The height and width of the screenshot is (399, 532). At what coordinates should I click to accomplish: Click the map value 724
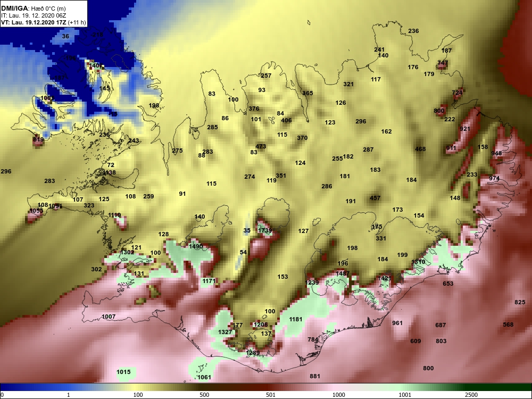pos(457,92)
